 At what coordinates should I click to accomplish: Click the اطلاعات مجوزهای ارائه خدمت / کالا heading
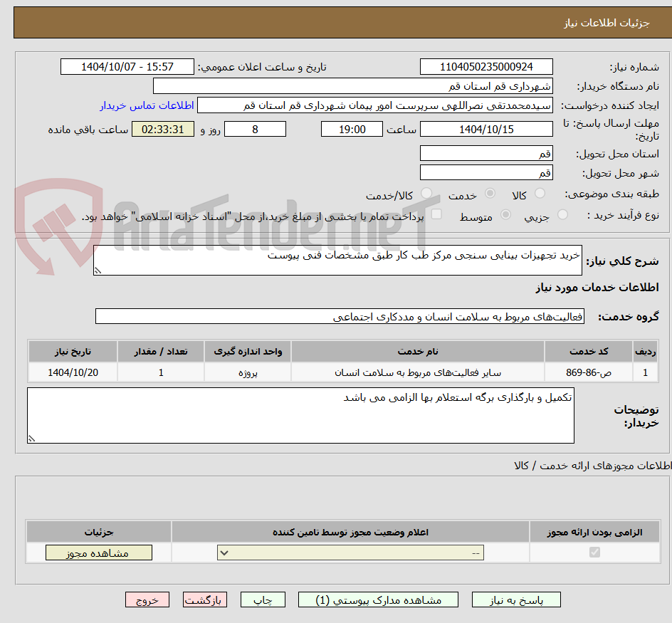592,466
